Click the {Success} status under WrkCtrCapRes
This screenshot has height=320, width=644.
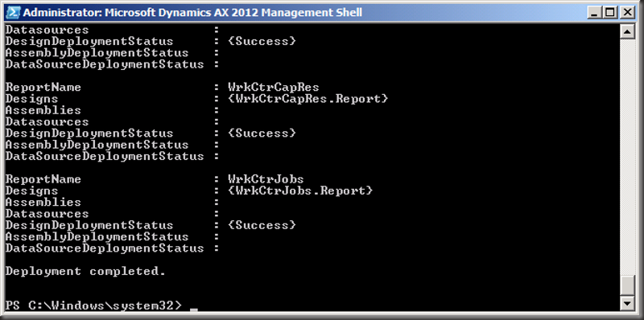(262, 133)
